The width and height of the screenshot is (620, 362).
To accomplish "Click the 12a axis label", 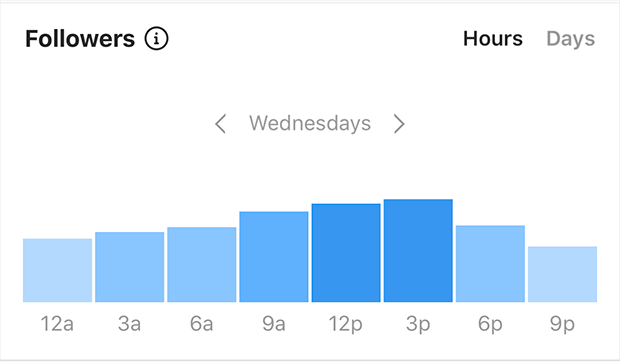I will pos(57,324).
